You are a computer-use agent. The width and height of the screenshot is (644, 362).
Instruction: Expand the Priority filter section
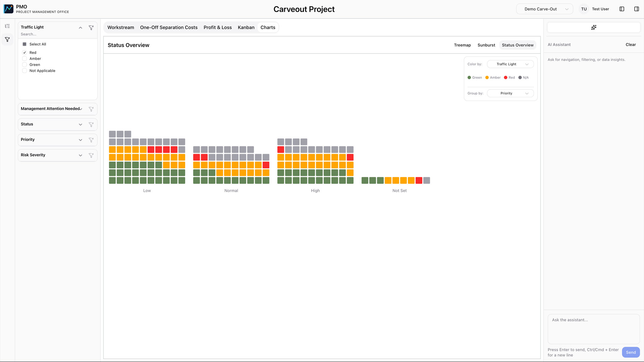80,140
